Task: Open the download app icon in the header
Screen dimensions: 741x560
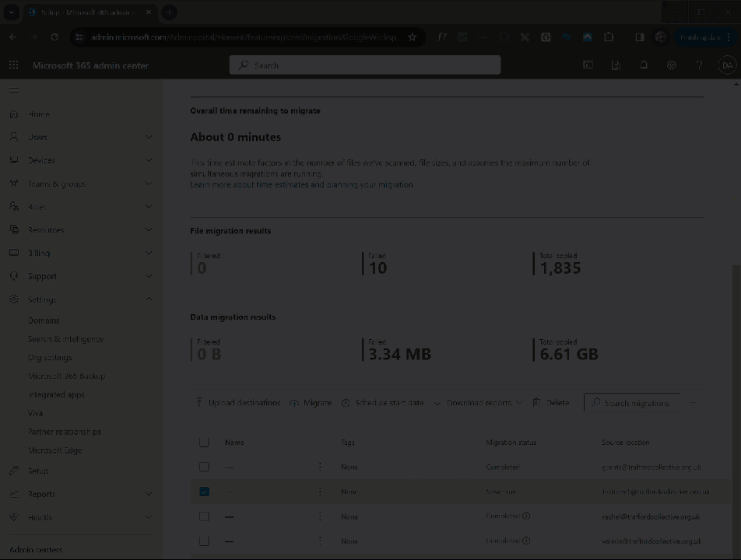Action: 616,65
